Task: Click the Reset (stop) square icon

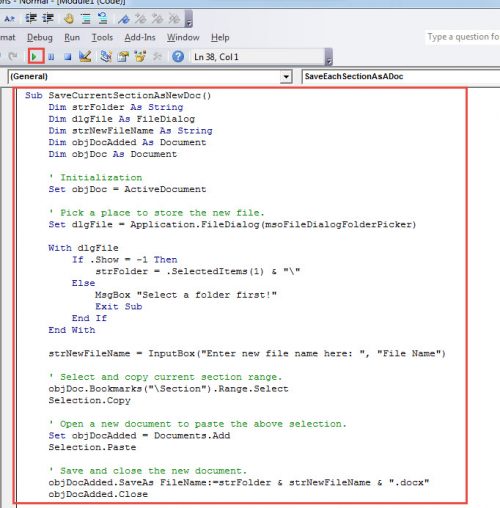Action: pyautogui.click(x=68, y=57)
